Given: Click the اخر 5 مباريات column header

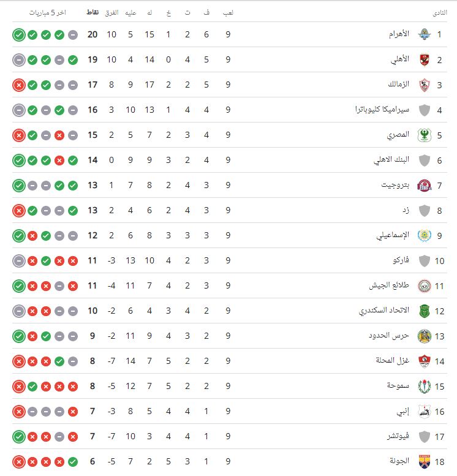Looking at the screenshot, I should click(47, 12).
